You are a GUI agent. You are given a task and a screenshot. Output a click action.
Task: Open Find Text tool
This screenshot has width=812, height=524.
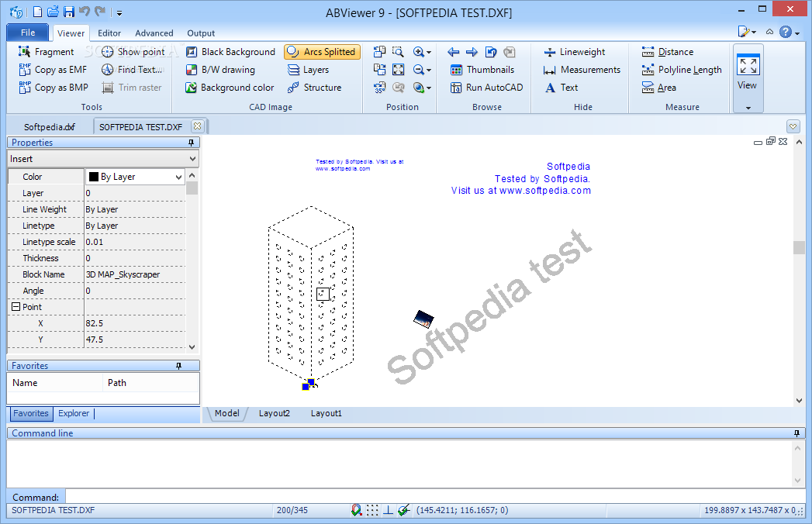132,70
